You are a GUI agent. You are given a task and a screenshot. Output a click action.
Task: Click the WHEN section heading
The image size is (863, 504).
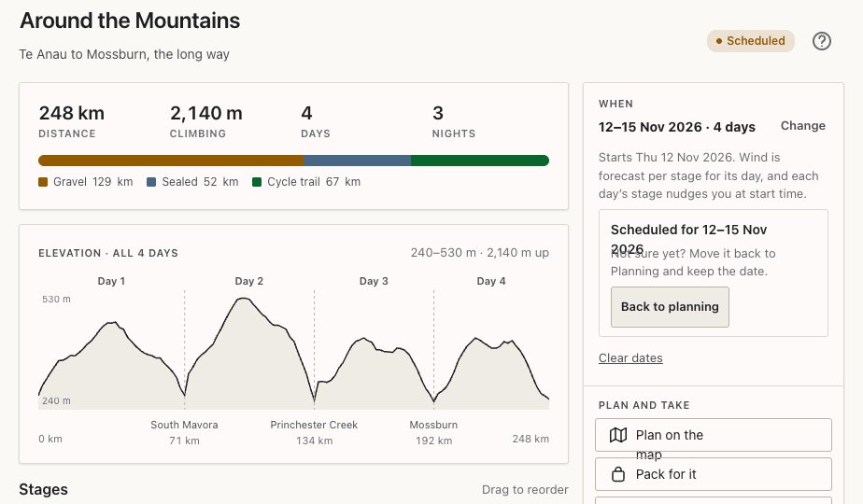tap(615, 104)
